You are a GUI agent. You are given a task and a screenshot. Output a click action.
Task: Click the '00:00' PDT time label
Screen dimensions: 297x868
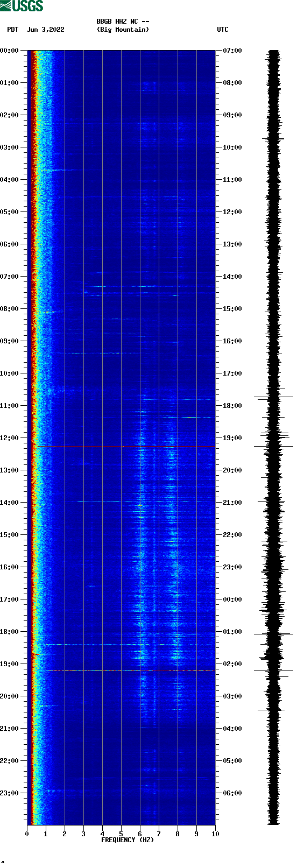pos(10,51)
